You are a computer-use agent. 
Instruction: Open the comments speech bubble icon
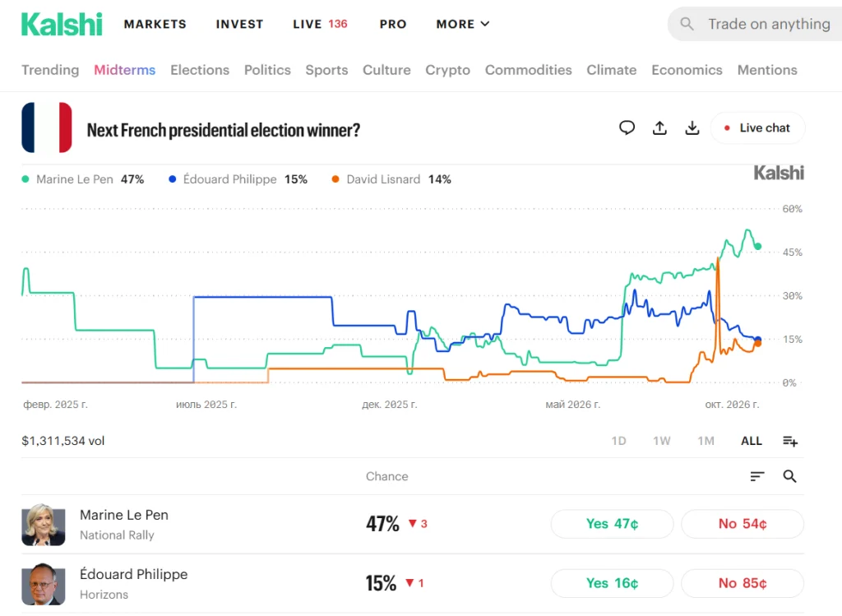click(627, 127)
